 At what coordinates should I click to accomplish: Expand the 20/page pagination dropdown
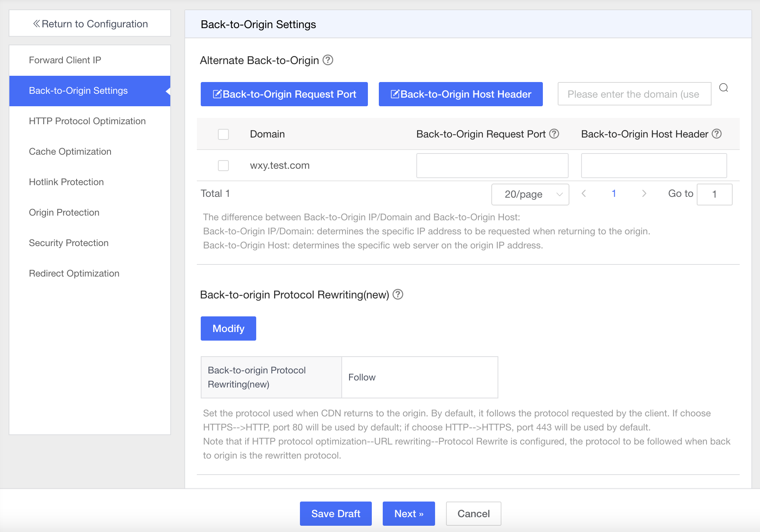pyautogui.click(x=531, y=193)
